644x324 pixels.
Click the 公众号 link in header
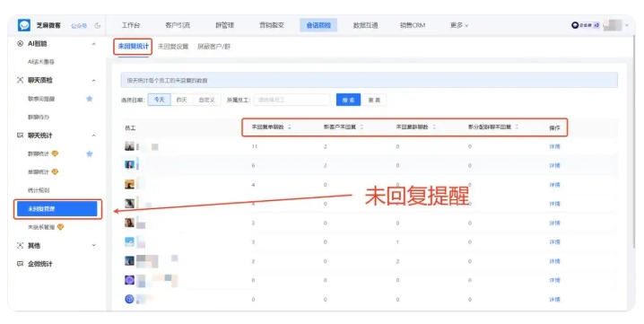pyautogui.click(x=79, y=25)
